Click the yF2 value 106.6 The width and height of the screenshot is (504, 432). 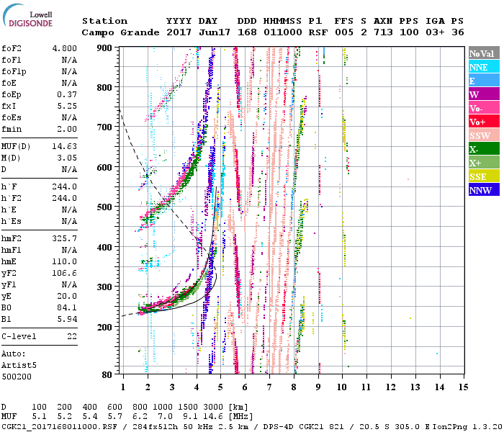pyautogui.click(x=65, y=274)
